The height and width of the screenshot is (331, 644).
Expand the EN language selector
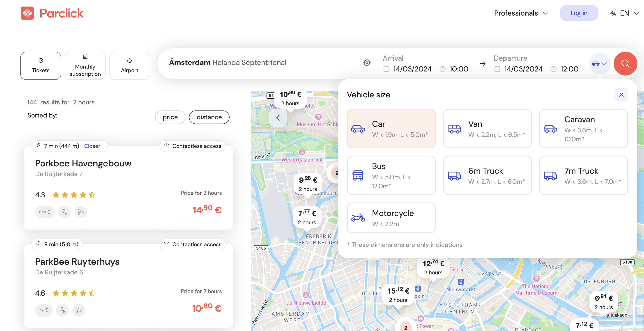[625, 13]
